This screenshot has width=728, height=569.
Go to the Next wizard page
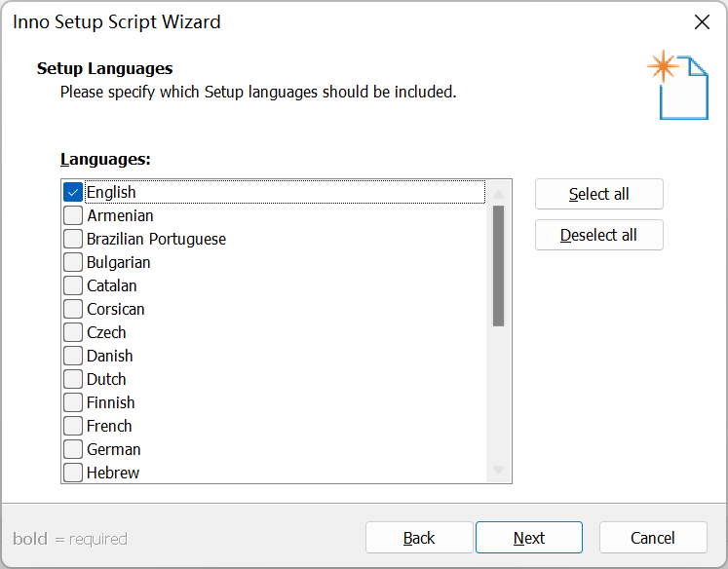coord(529,538)
